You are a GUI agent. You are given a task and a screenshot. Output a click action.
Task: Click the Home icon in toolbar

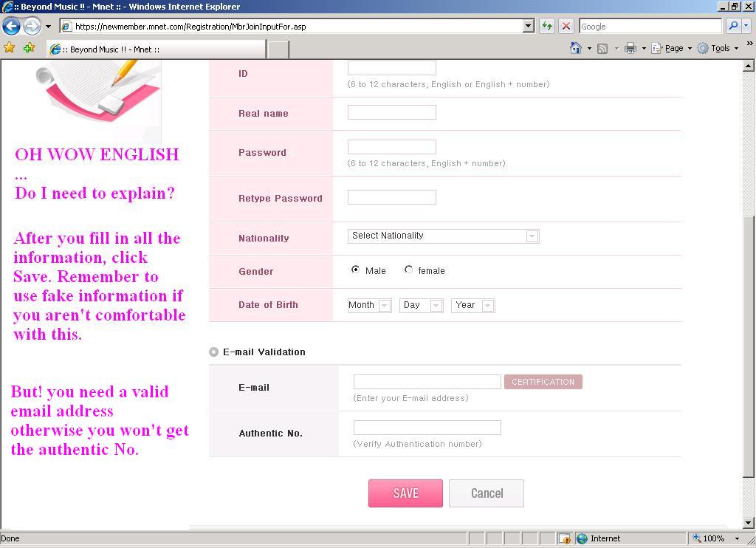(576, 48)
